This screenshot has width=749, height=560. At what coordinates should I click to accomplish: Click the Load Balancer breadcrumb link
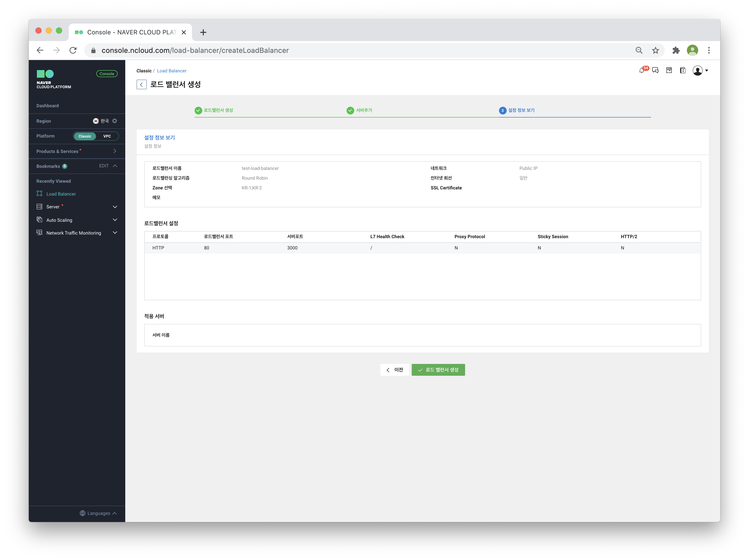(x=172, y=71)
